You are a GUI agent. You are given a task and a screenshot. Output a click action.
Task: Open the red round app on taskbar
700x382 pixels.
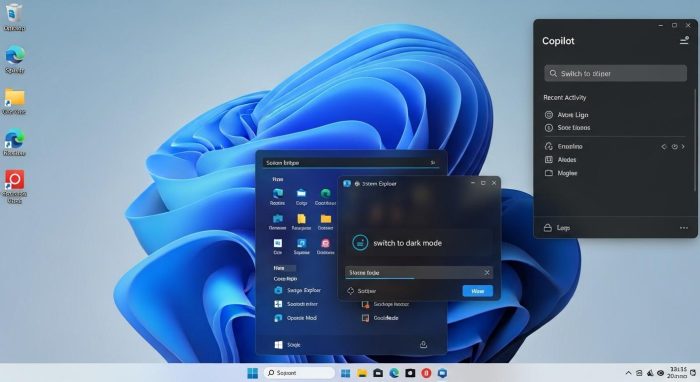tap(426, 373)
